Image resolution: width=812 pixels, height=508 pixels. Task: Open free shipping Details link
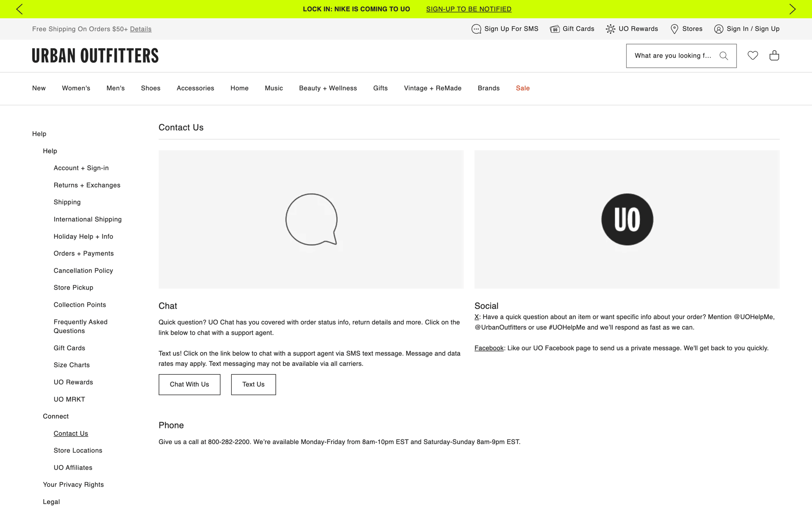[141, 29]
